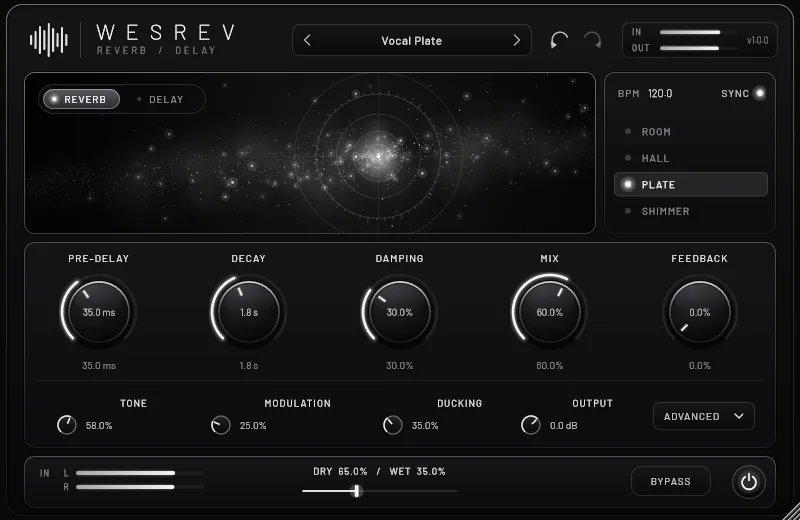This screenshot has width=800, height=520.
Task: Click the DRY 65.0% readout
Action: click(340, 472)
